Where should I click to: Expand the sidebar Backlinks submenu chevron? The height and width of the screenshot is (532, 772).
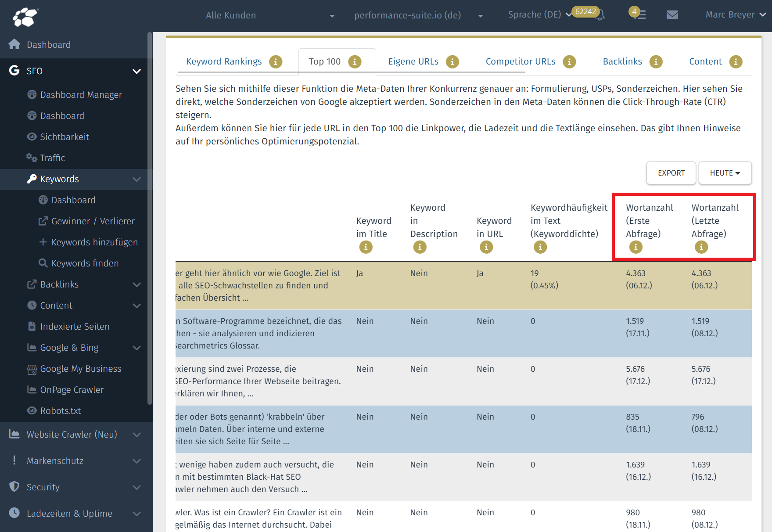[x=137, y=284]
